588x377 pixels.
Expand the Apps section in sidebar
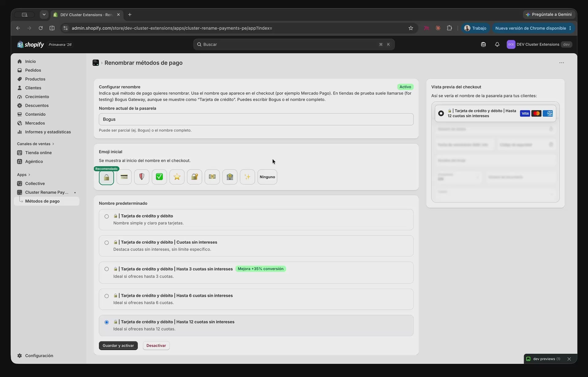[24, 175]
